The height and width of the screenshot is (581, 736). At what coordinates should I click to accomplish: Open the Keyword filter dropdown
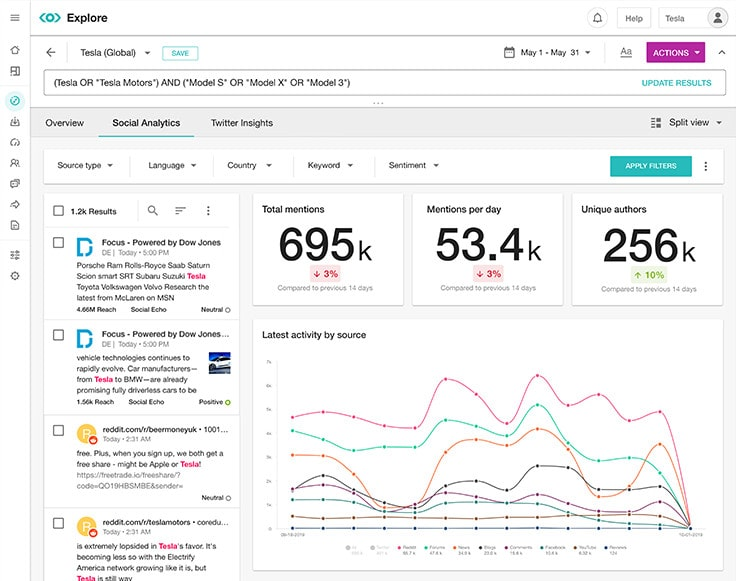(x=330, y=165)
